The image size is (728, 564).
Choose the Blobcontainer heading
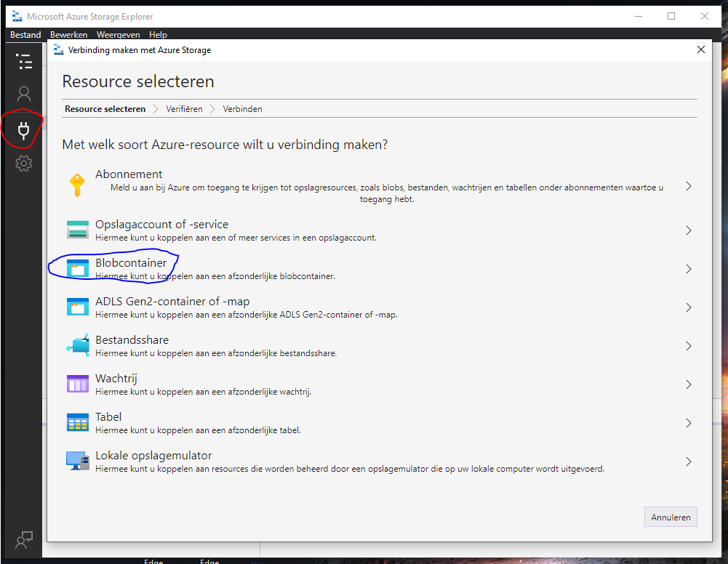pos(131,263)
